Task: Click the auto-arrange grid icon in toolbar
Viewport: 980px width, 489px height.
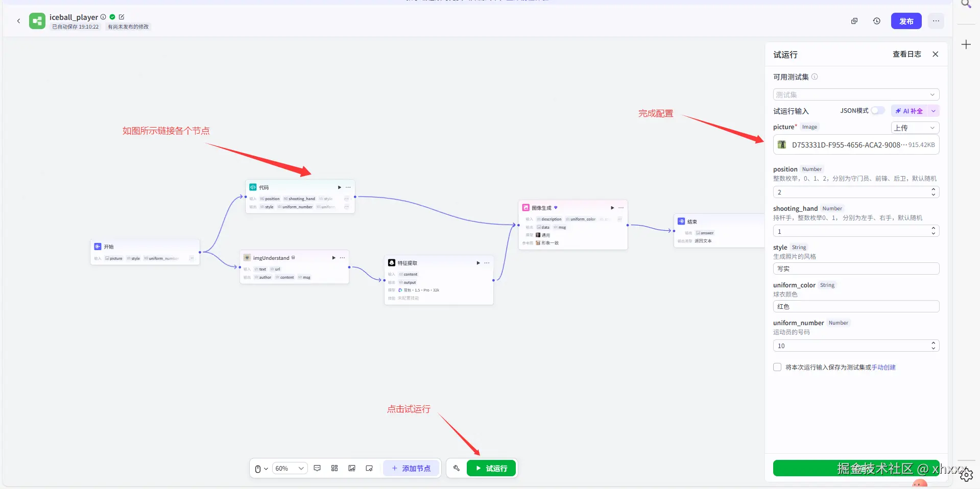Action: [x=334, y=468]
